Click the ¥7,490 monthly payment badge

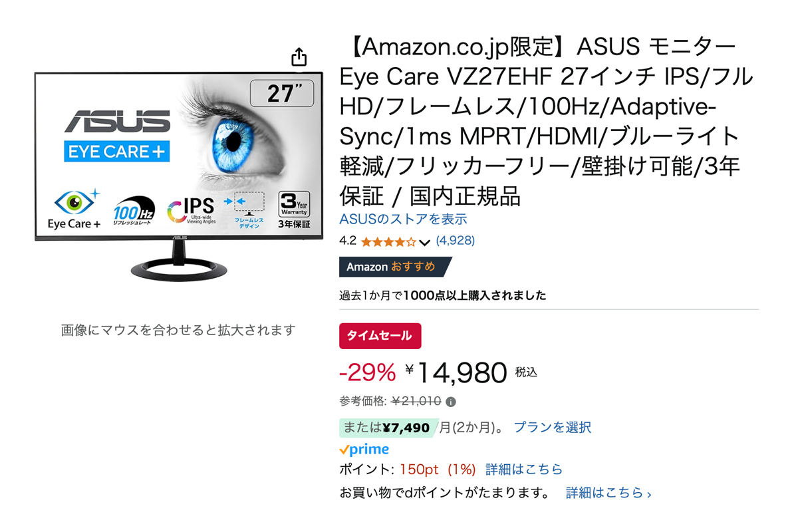pos(386,428)
